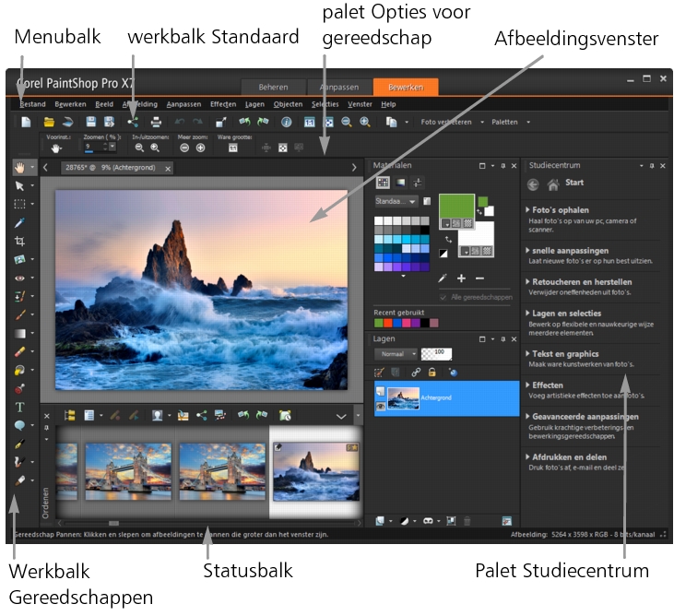Open the Bestand menu
This screenshot has width=674, height=616.
(32, 104)
